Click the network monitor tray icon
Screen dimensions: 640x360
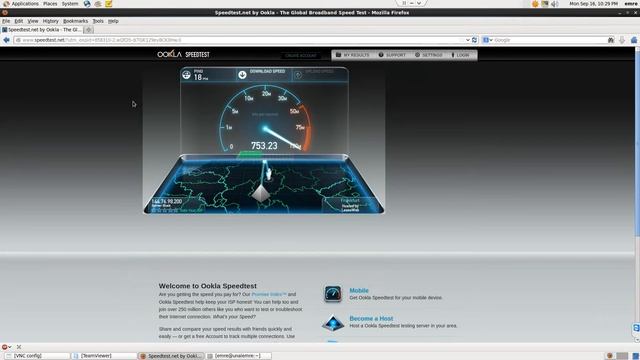(x=545, y=4)
